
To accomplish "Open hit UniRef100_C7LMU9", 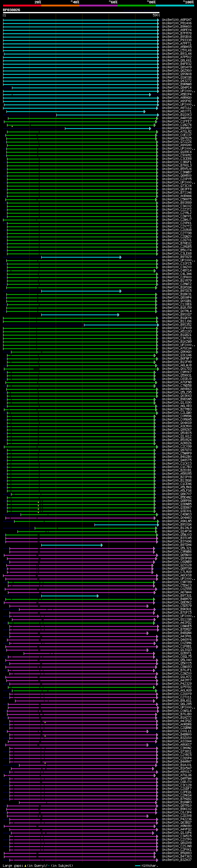I will [x=176, y=572].
